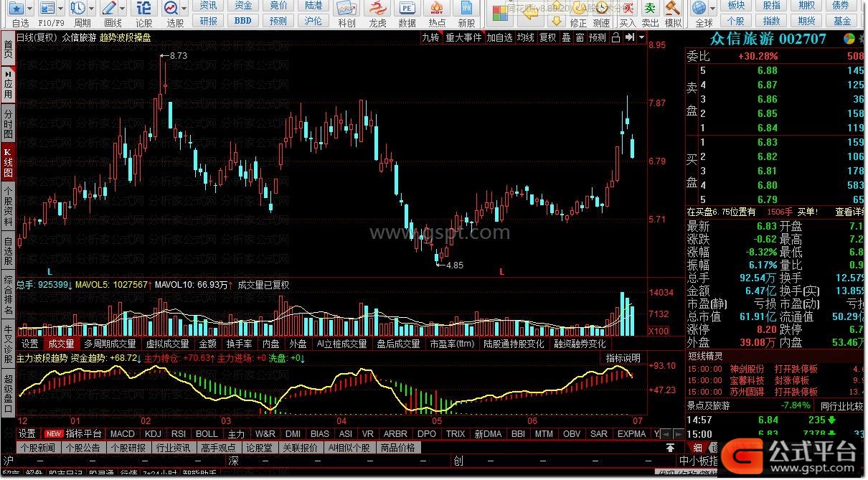Open the 龙虎 dragon-tiger list icon
868x480 pixels.
pyautogui.click(x=377, y=8)
